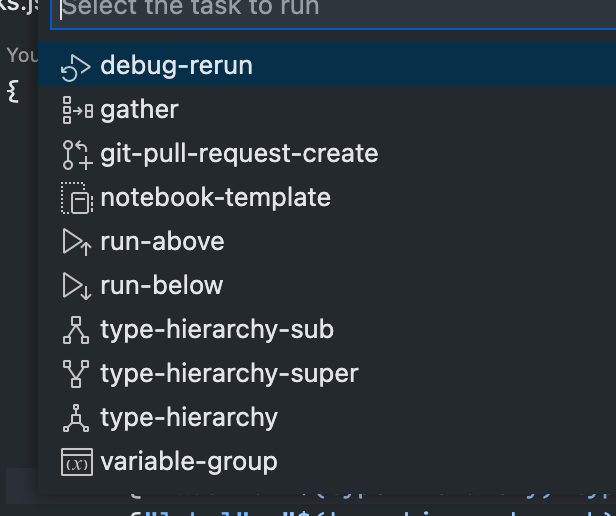Click the type-hierarchy-super icon

pyautogui.click(x=76, y=374)
